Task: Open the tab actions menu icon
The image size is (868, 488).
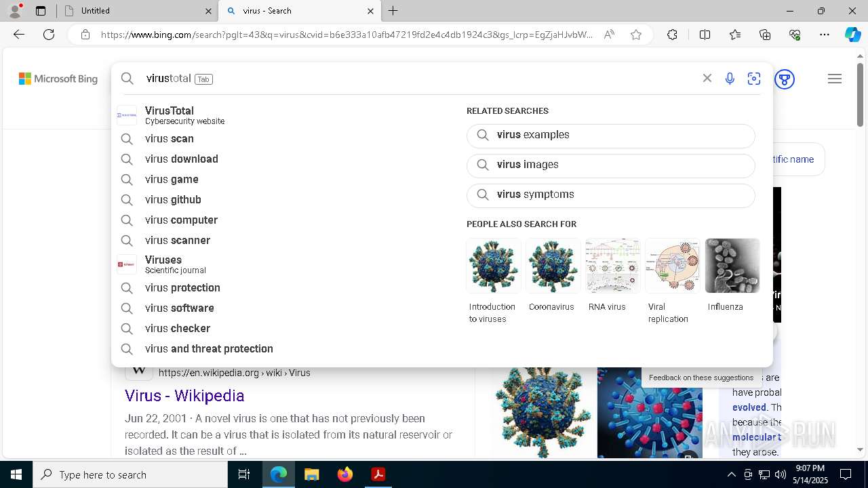Action: [41, 11]
